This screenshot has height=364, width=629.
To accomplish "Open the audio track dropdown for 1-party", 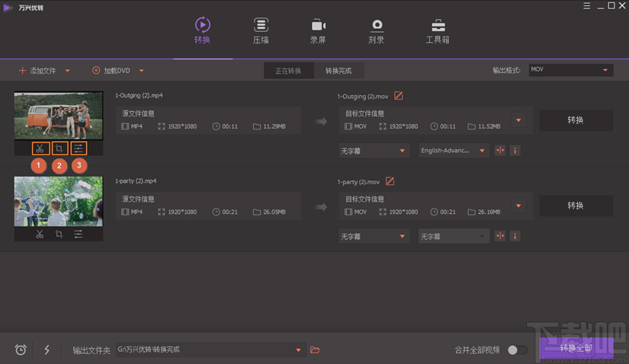I will pyautogui.click(x=454, y=237).
